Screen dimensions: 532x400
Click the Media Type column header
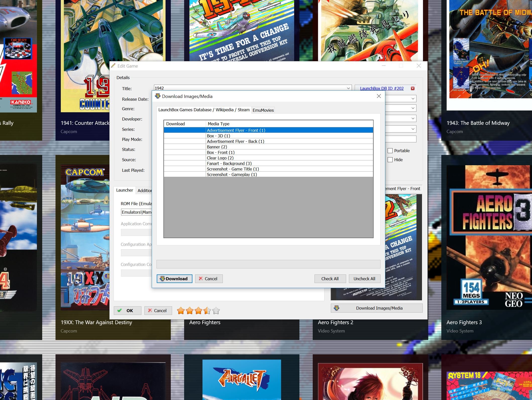289,124
